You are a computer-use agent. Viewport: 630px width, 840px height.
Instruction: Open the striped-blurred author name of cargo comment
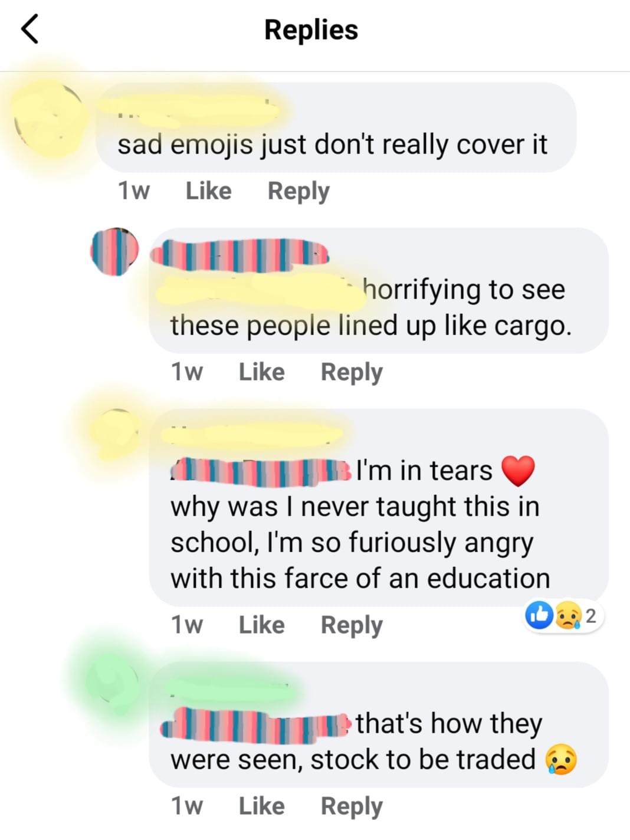239,254
